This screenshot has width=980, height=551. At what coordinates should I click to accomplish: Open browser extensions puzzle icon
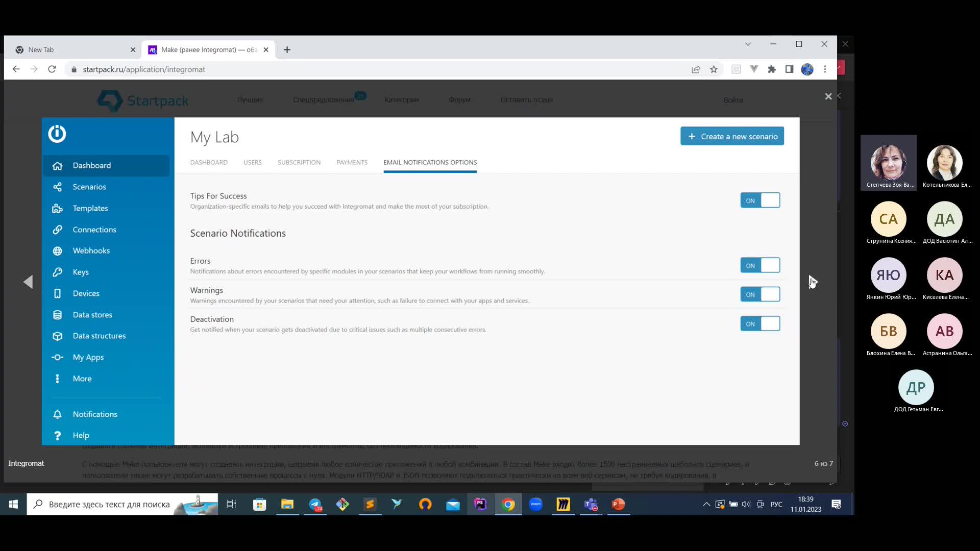click(x=772, y=69)
